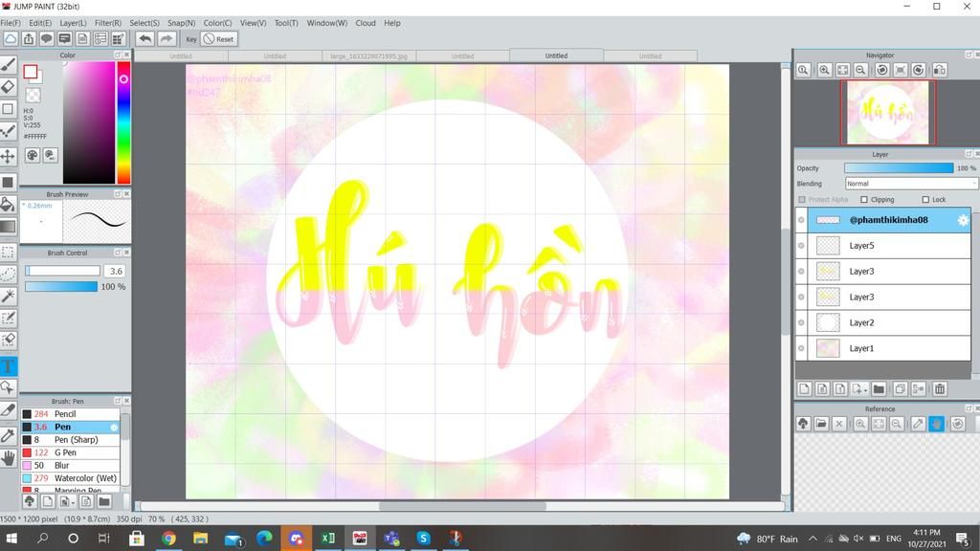Open the color palette icon in Color panel
Viewport: 980px width, 551px height.
tap(32, 155)
